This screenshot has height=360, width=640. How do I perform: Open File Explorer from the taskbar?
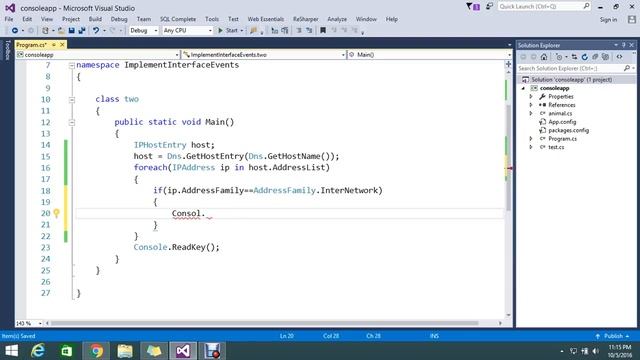125,351
